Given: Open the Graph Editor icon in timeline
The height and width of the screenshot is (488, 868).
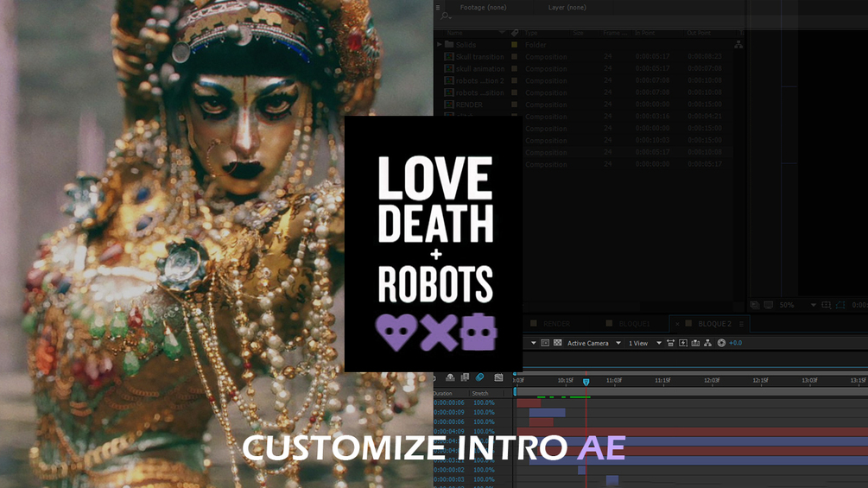Looking at the screenshot, I should click(498, 377).
